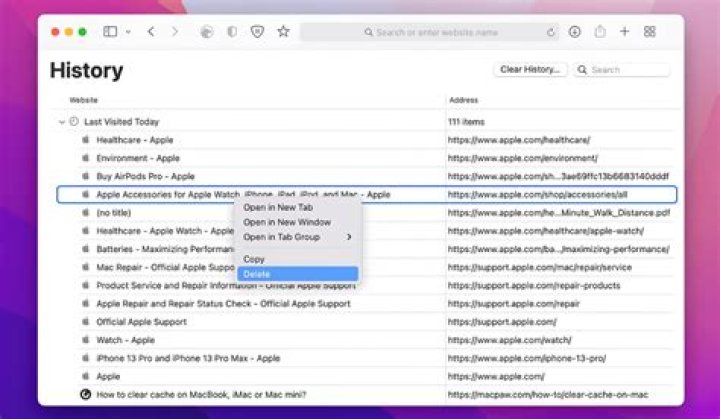
Task: Click address https://www.apple.com/shop/accessories/all
Action: click(x=537, y=194)
